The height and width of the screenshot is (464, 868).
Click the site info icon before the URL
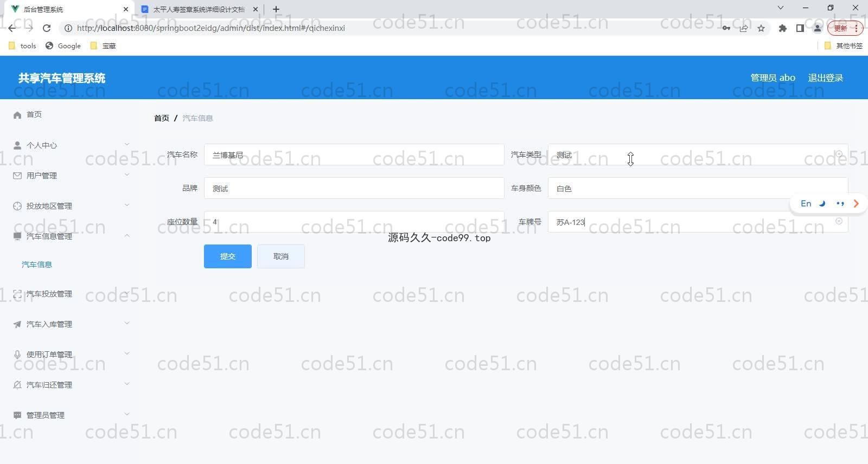click(68, 28)
